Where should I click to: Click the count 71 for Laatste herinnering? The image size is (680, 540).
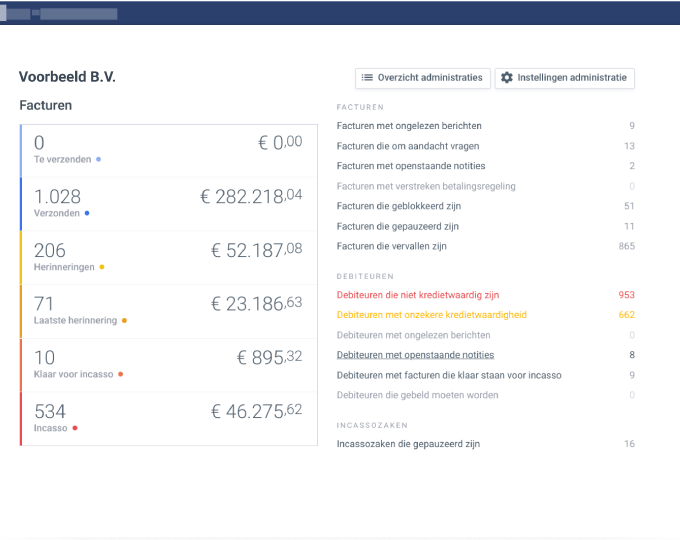coord(43,304)
